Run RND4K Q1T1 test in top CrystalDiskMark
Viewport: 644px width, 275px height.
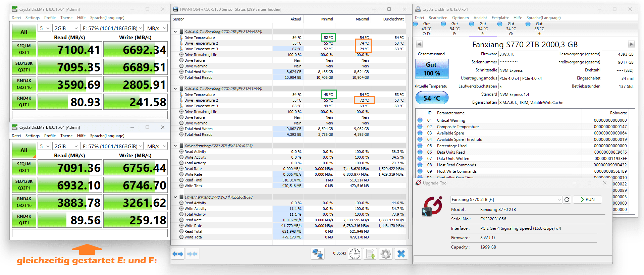(24, 102)
